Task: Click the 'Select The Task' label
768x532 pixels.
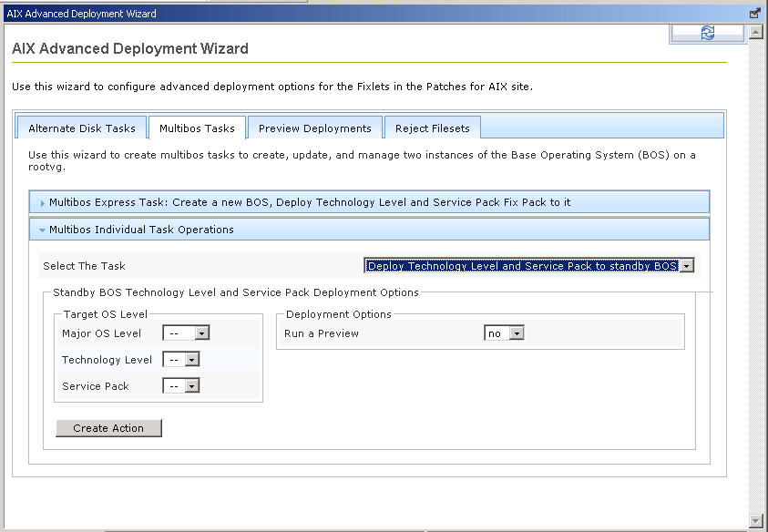Action: pyautogui.click(x=84, y=266)
